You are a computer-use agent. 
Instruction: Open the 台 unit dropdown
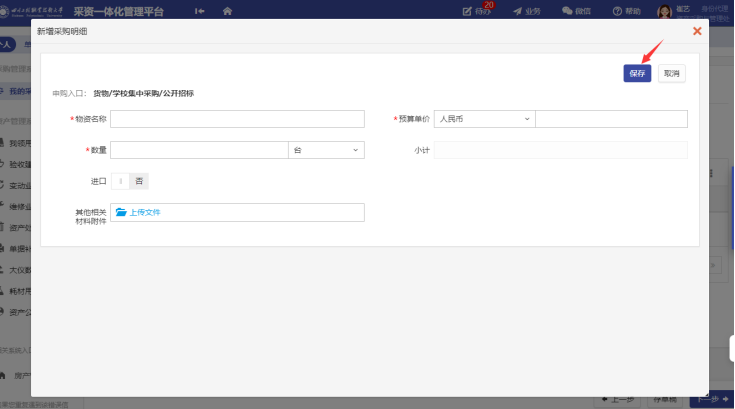(326, 150)
